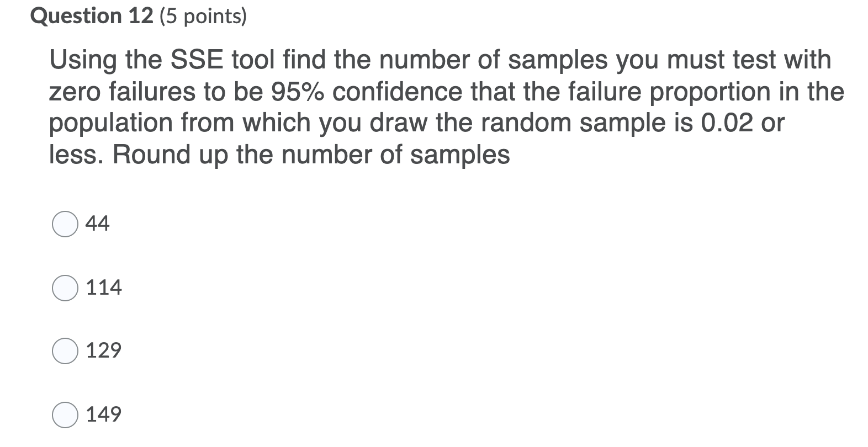Click the label text 149
Image resolution: width=868 pixels, height=447 pixels.
(x=104, y=414)
